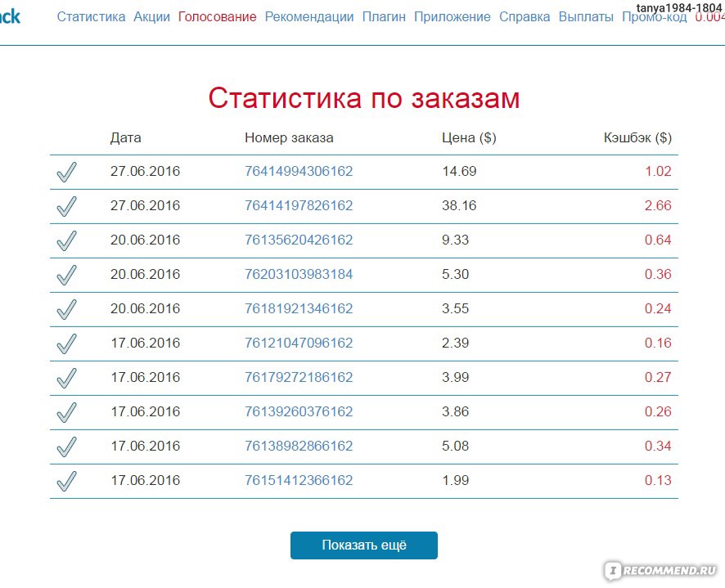
Task: Click the Приложение navigation link
Action: (453, 17)
